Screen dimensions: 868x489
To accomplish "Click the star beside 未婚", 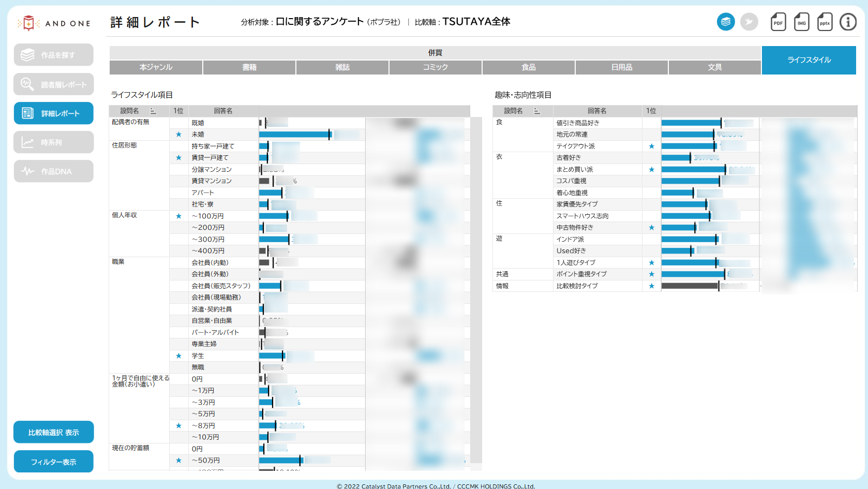I will pyautogui.click(x=179, y=135).
